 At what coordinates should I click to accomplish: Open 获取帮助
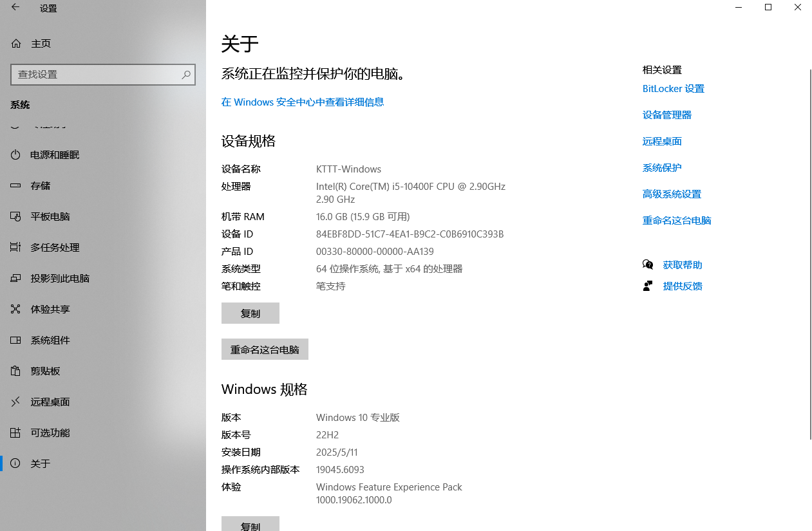coord(682,265)
